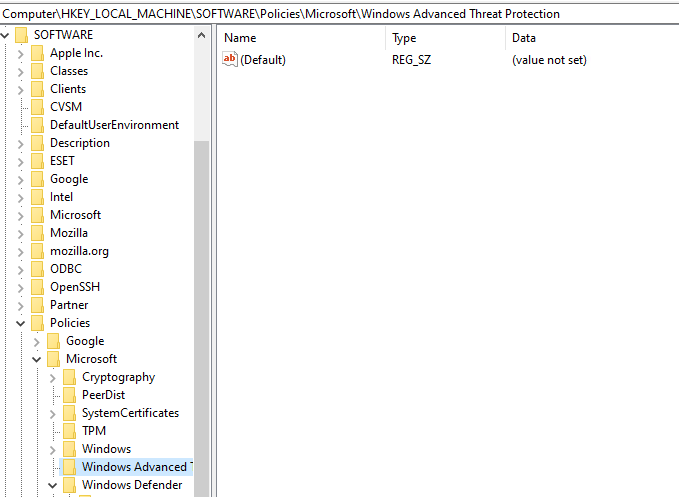The image size is (679, 497).
Task: Click the PeerDist folder icon
Action: tap(69, 395)
